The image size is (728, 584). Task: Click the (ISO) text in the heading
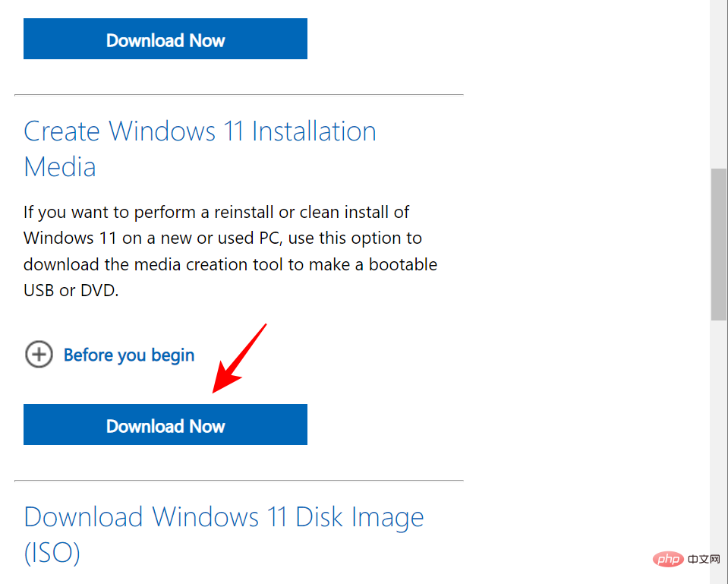coord(52,553)
